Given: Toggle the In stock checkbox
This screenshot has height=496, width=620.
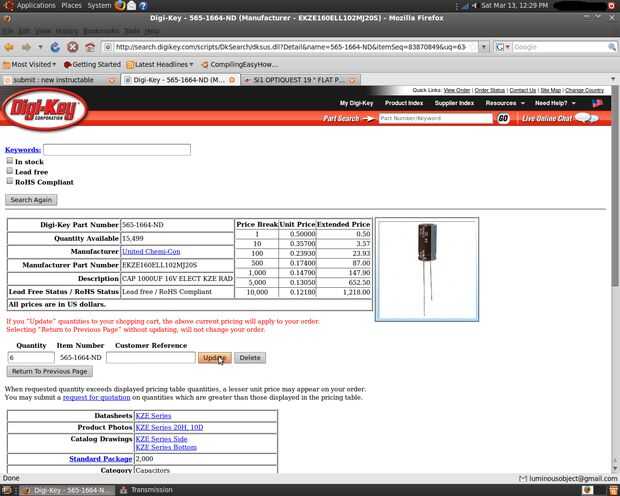Looking at the screenshot, I should (x=9, y=161).
